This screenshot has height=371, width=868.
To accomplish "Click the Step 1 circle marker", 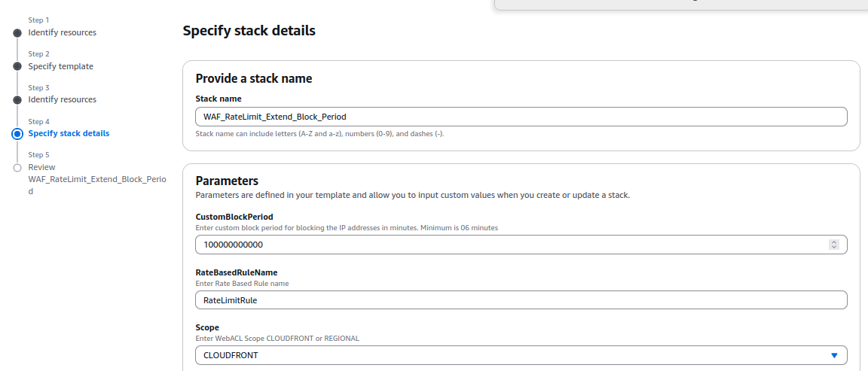I will coord(17,33).
